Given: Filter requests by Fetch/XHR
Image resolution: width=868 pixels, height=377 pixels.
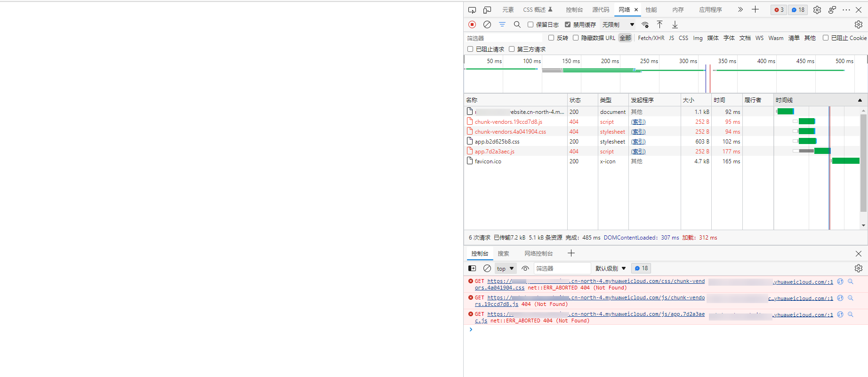Looking at the screenshot, I should [651, 38].
